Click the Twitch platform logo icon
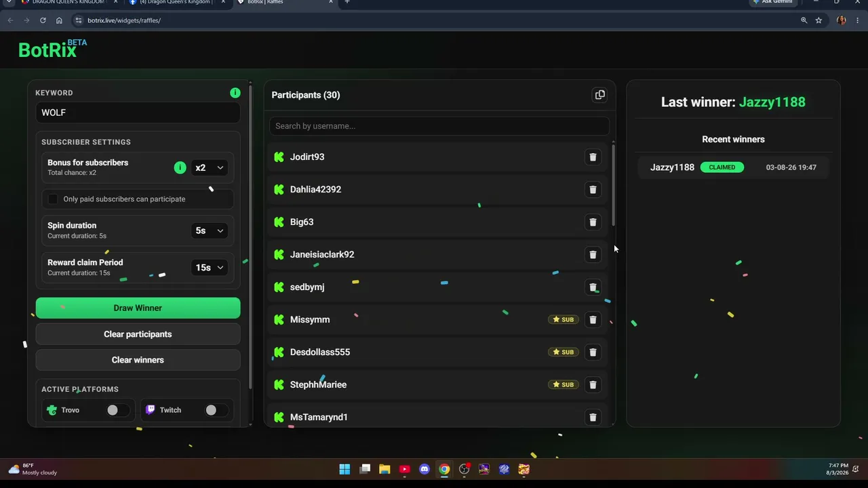The height and width of the screenshot is (488, 868). (x=151, y=410)
